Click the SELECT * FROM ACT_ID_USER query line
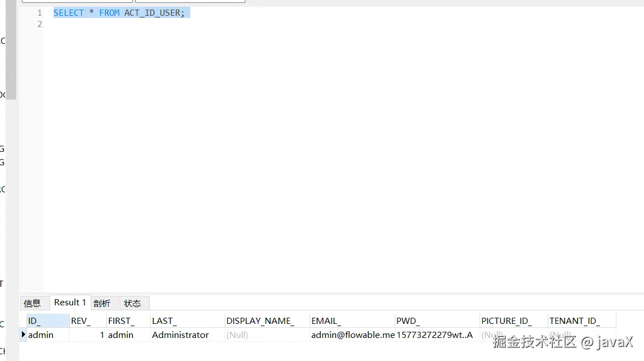This screenshot has height=361, width=644. point(119,13)
